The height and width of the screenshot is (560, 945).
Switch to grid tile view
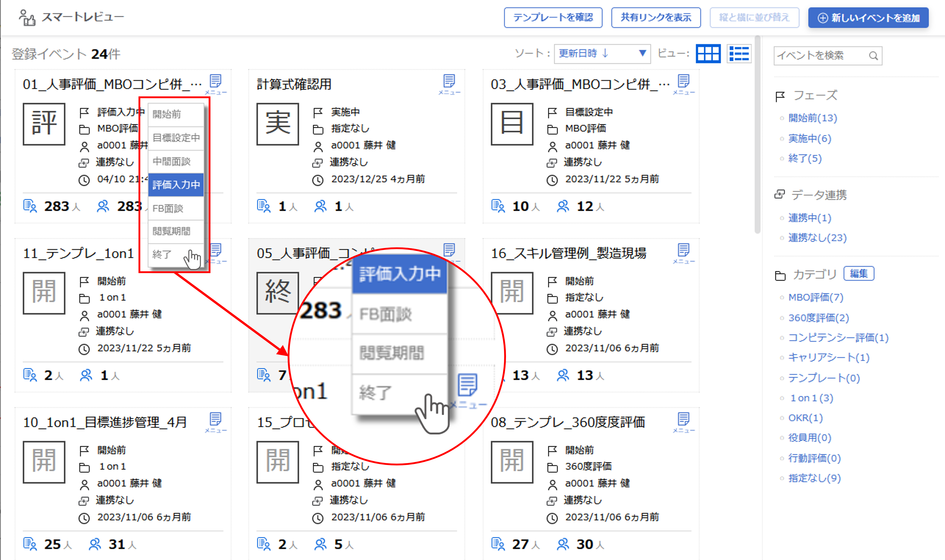(x=708, y=54)
